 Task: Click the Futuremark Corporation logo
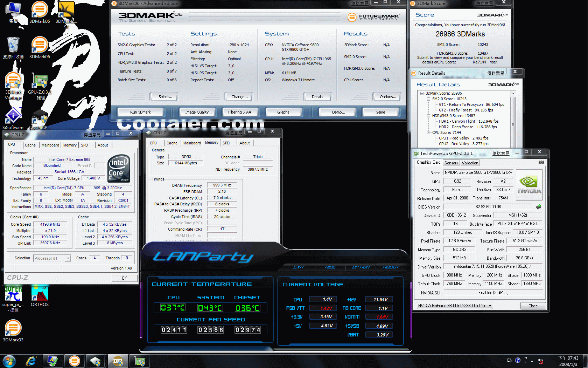373,16
